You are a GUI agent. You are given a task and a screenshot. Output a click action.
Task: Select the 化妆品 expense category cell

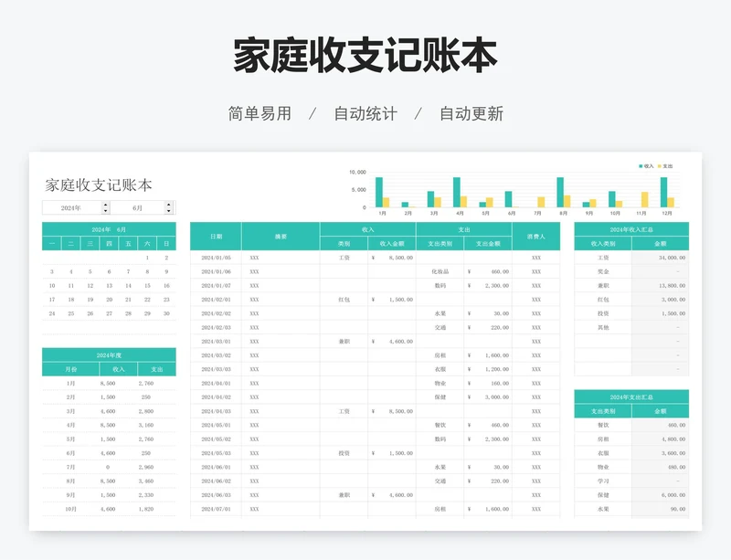[x=440, y=271]
